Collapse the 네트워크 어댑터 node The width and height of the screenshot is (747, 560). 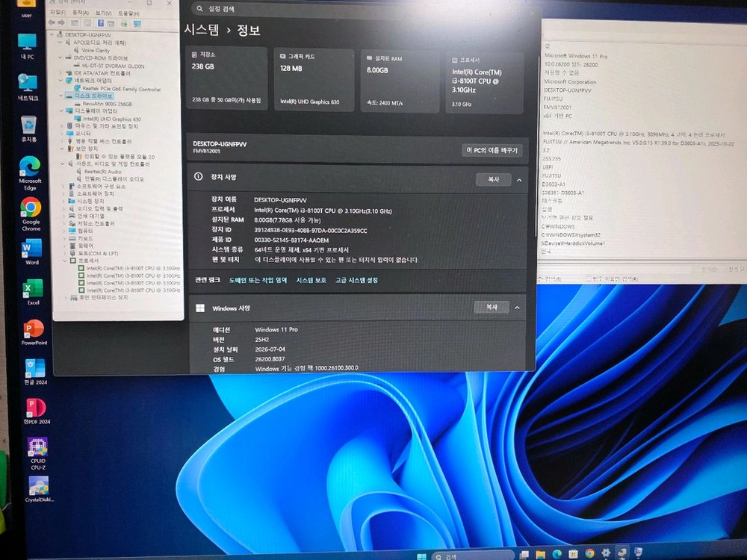[61, 81]
